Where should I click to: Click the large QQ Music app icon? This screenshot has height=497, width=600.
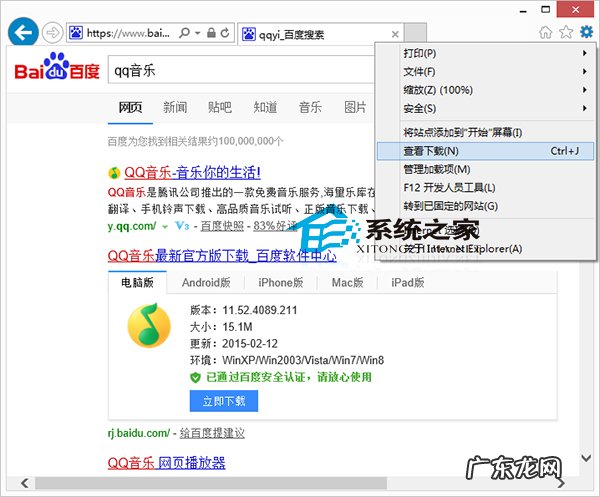(149, 325)
